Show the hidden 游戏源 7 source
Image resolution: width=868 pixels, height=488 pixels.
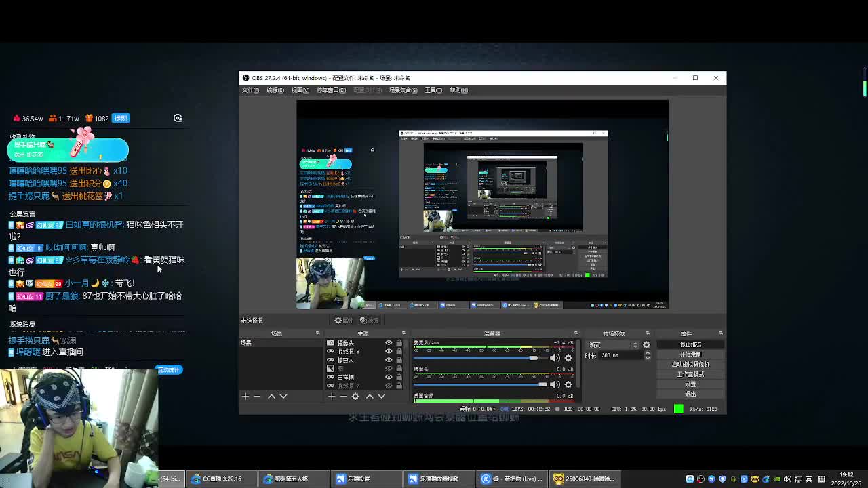click(389, 385)
